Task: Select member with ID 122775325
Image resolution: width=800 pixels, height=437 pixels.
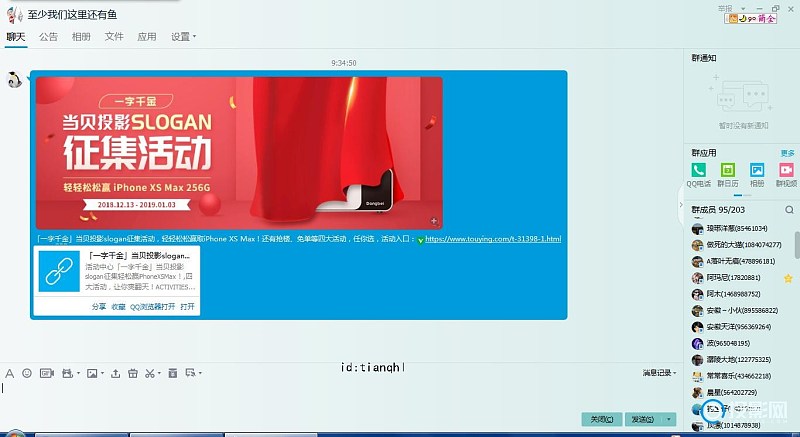Action: click(735, 360)
